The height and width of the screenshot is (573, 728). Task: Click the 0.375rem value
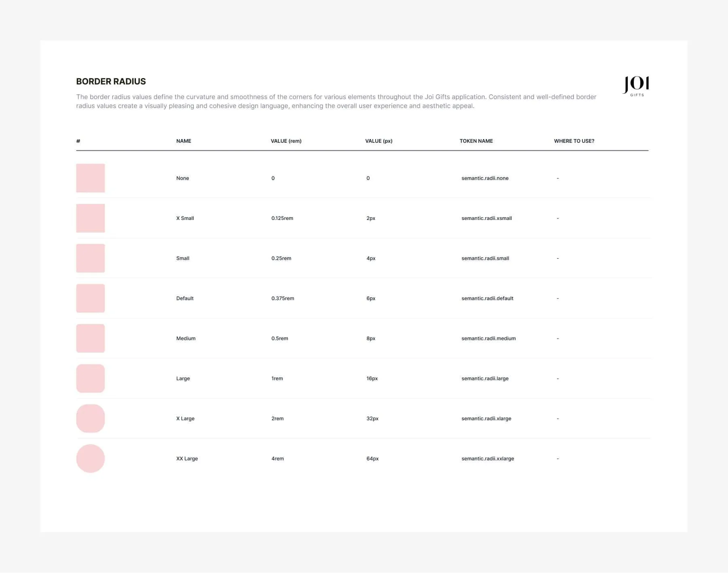pyautogui.click(x=283, y=298)
